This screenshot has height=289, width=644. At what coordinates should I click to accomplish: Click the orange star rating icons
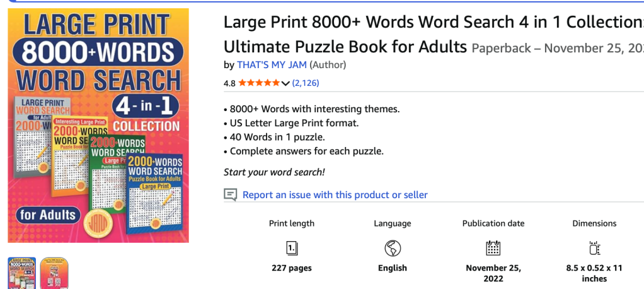click(x=258, y=83)
